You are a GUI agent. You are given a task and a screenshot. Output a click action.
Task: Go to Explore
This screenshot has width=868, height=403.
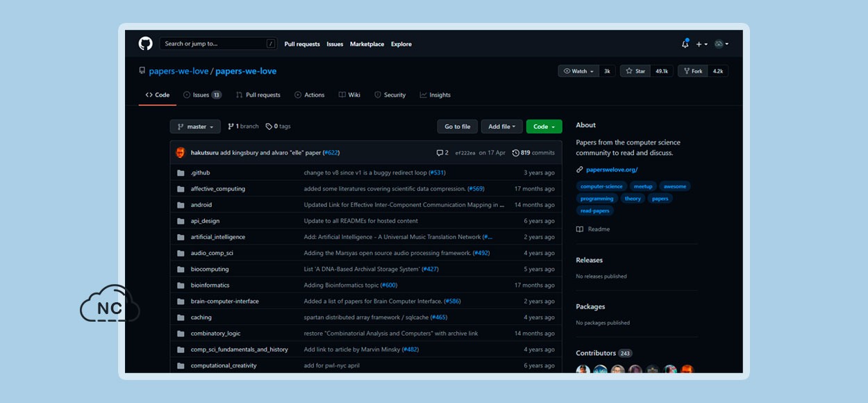401,44
